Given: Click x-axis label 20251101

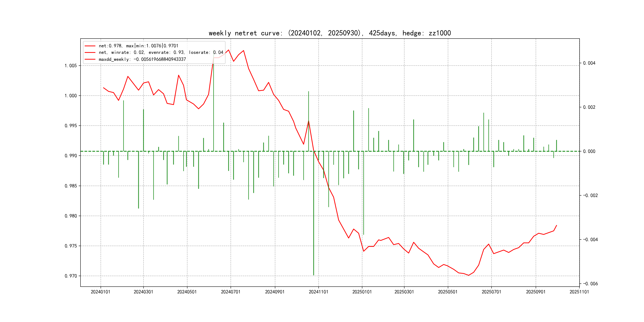Looking at the screenshot, I should point(579,292).
